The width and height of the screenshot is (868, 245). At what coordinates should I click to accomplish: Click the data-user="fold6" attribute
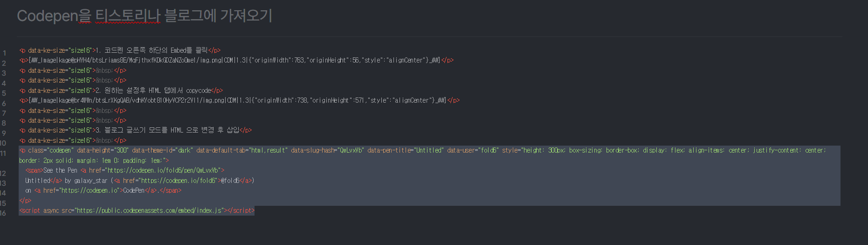[473, 150]
